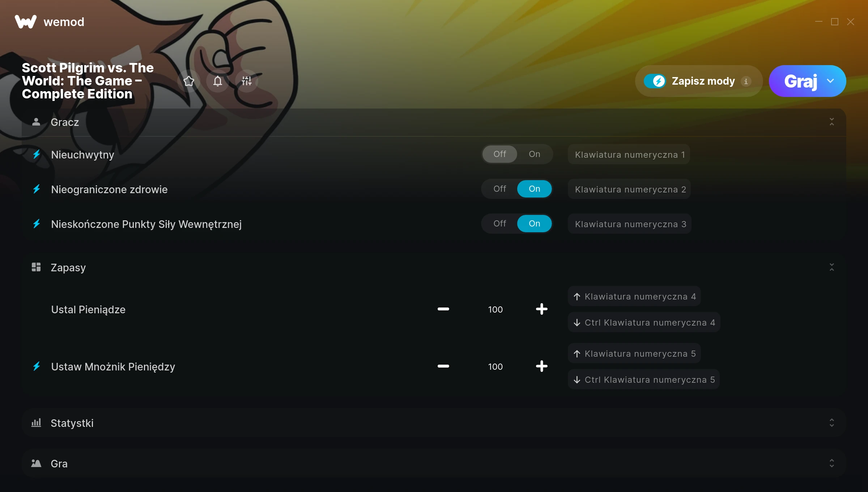Click minus icon for Ustal Pieniądze
The image size is (868, 492).
pyautogui.click(x=443, y=309)
